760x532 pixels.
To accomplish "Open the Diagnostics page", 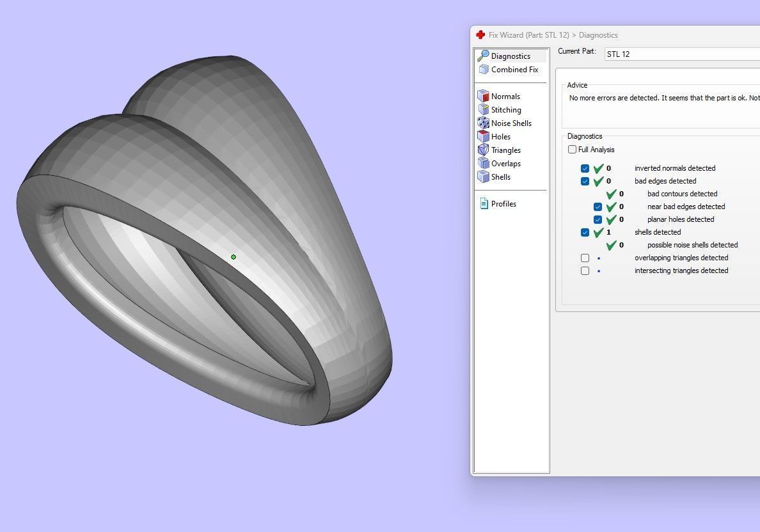I will (x=511, y=56).
